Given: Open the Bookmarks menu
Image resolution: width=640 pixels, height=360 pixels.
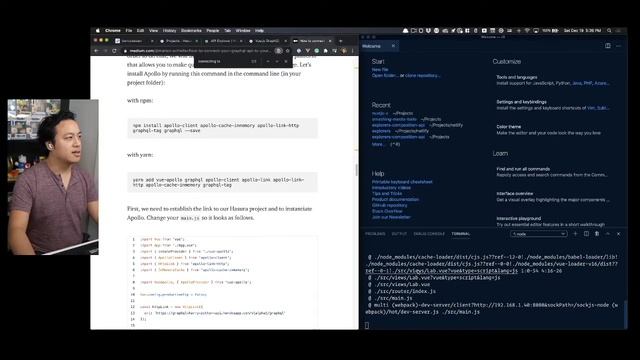Looking at the screenshot, I should click(x=191, y=31).
